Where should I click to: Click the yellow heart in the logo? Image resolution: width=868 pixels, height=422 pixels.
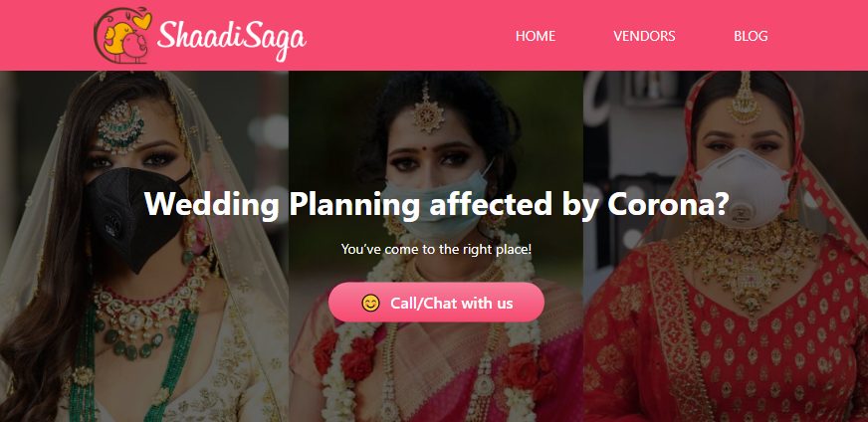[x=141, y=21]
